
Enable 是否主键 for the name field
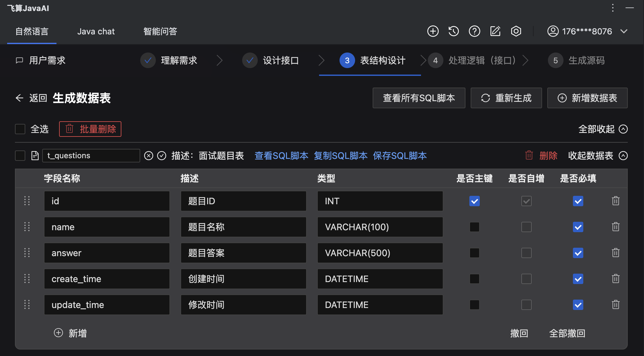point(474,227)
